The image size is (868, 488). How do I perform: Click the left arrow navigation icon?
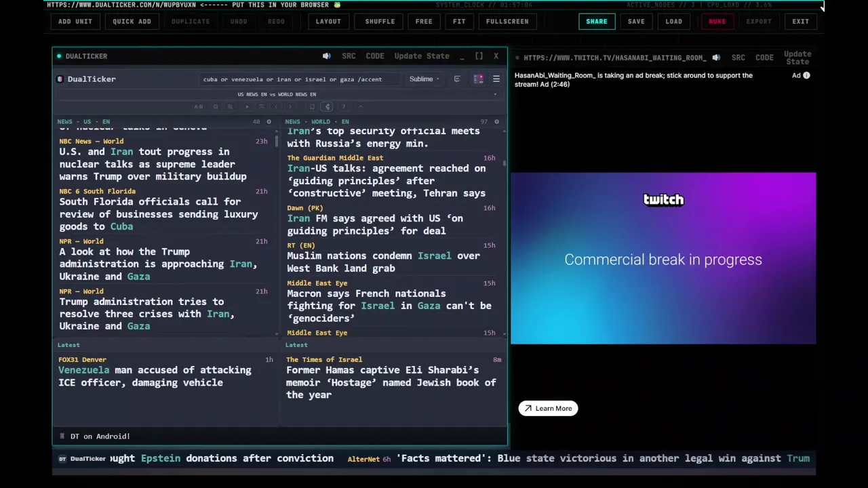point(275,106)
